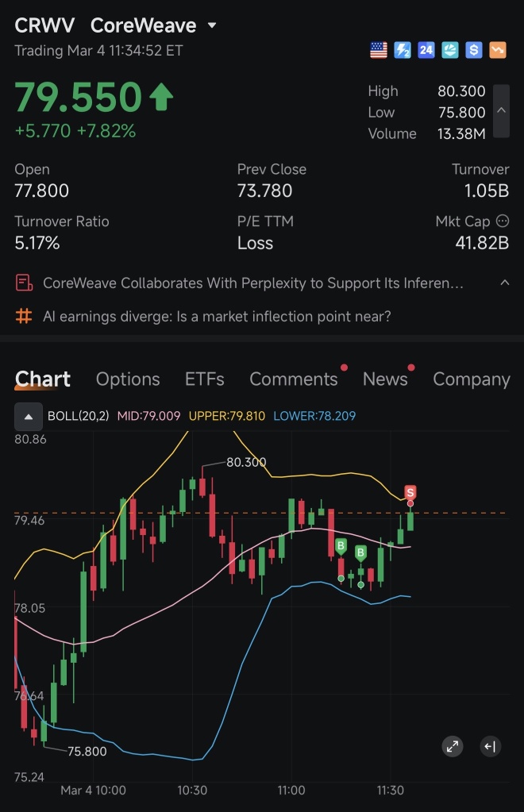
Task: Tap the blue dollar sign icon
Action: pyautogui.click(x=474, y=50)
